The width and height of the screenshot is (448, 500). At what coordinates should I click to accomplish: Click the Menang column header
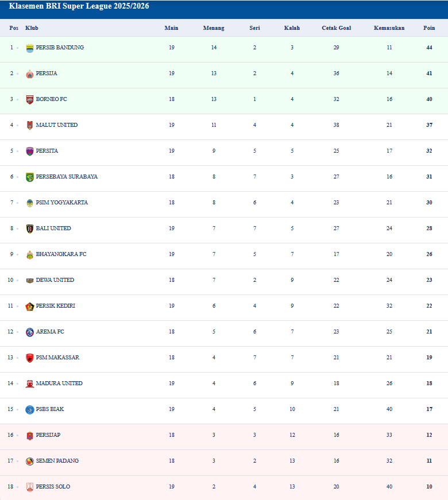(x=214, y=28)
